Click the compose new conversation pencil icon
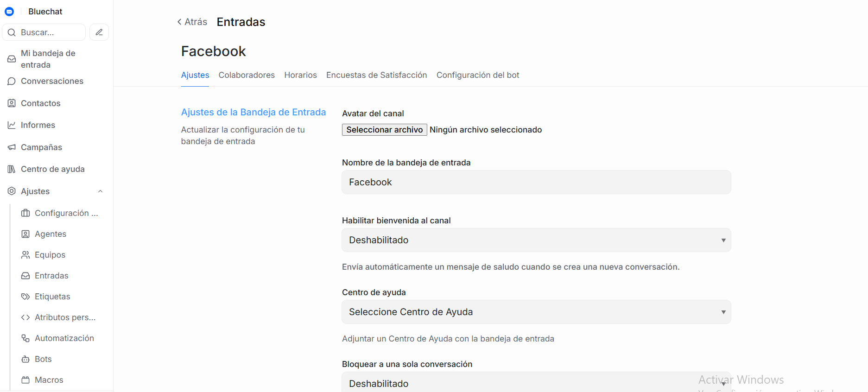 coord(99,32)
